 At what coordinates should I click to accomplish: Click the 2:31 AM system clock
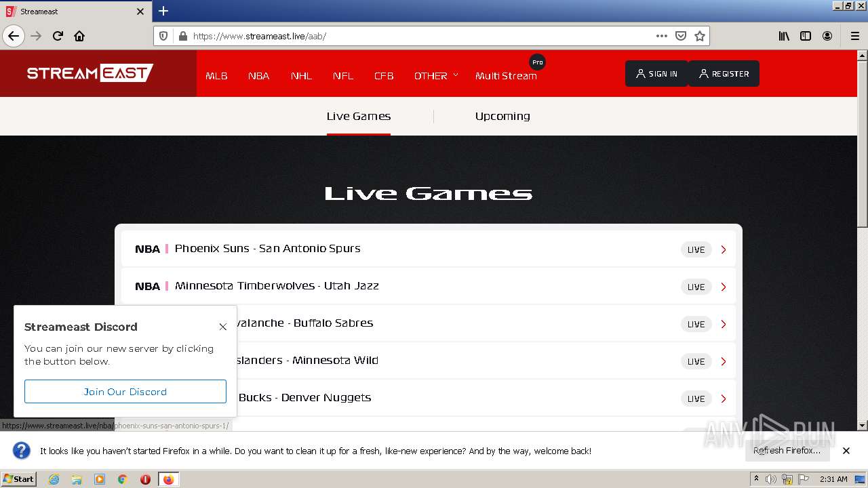pos(833,479)
